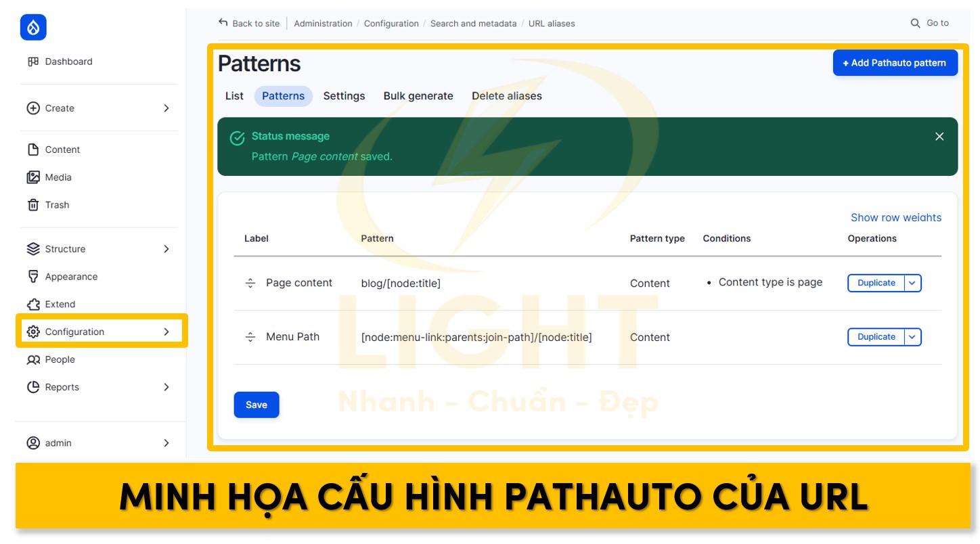Close the status message banner
The width and height of the screenshot is (980, 544).
[939, 137]
